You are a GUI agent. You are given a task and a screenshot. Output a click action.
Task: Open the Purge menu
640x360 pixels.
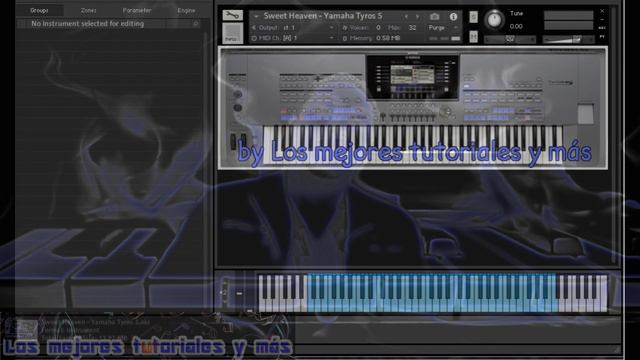tap(443, 27)
